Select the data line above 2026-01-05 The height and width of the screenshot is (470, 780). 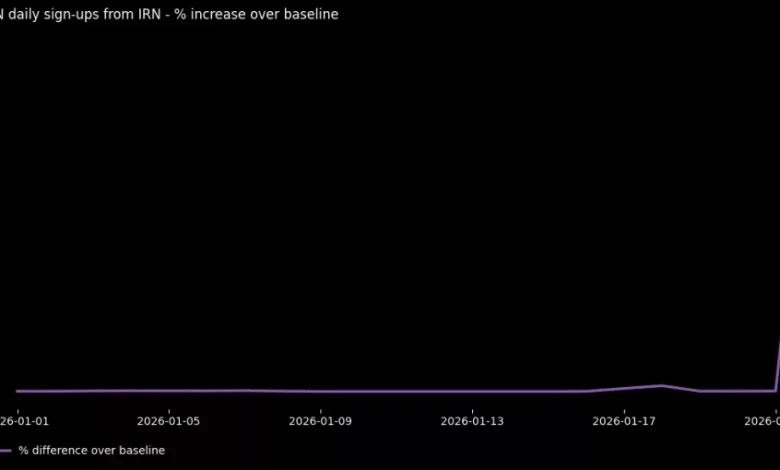tap(169, 390)
